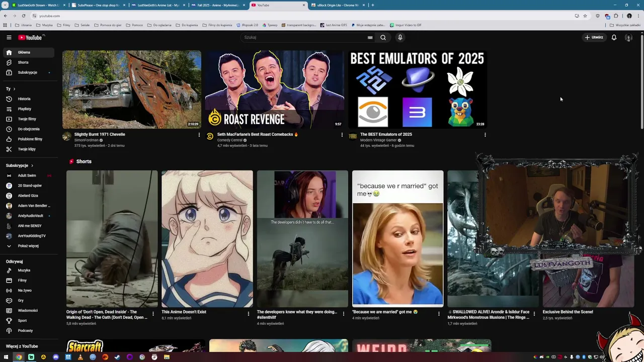Open options for BEST Emulators of 2025
644x362 pixels.
coord(485,135)
